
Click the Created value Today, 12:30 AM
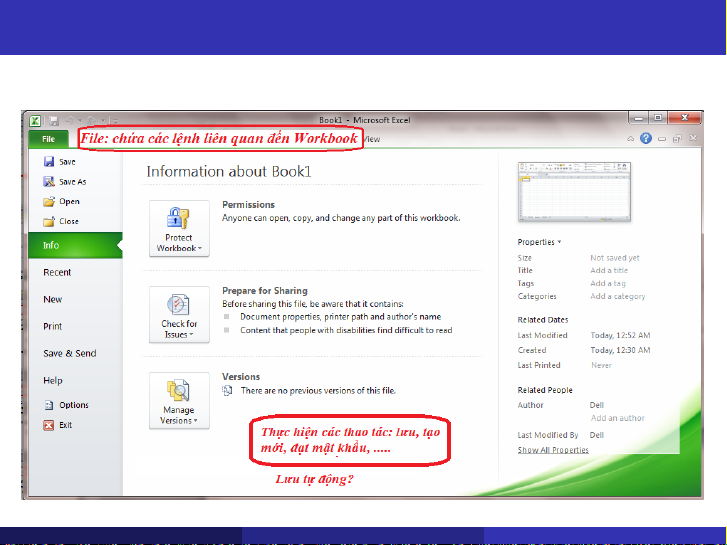620,350
